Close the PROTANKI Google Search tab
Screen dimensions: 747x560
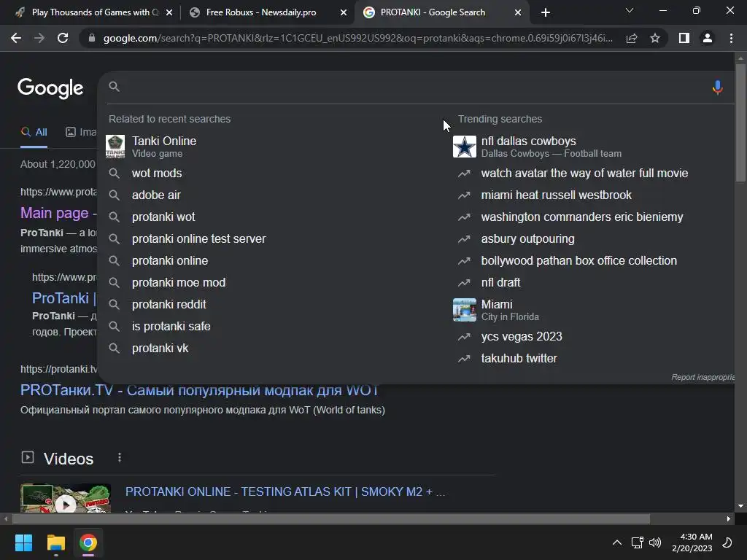click(x=518, y=12)
